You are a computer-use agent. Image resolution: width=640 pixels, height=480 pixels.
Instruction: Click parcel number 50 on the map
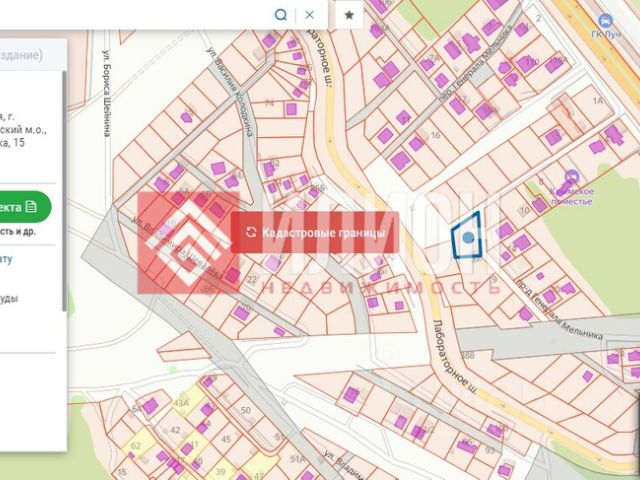click(x=246, y=410)
